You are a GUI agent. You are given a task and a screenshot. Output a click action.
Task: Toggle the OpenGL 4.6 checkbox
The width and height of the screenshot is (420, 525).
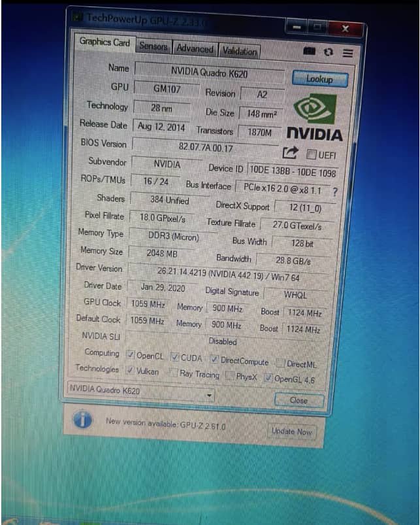[268, 378]
